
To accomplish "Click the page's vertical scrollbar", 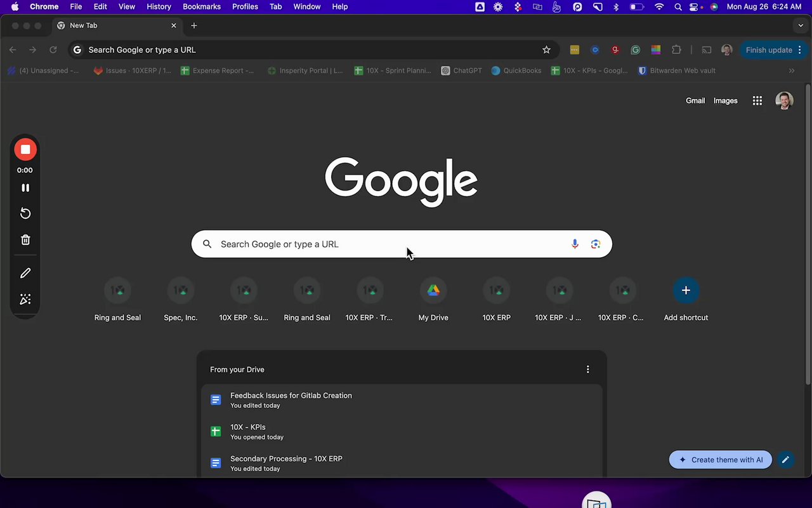I will pyautogui.click(x=808, y=233).
